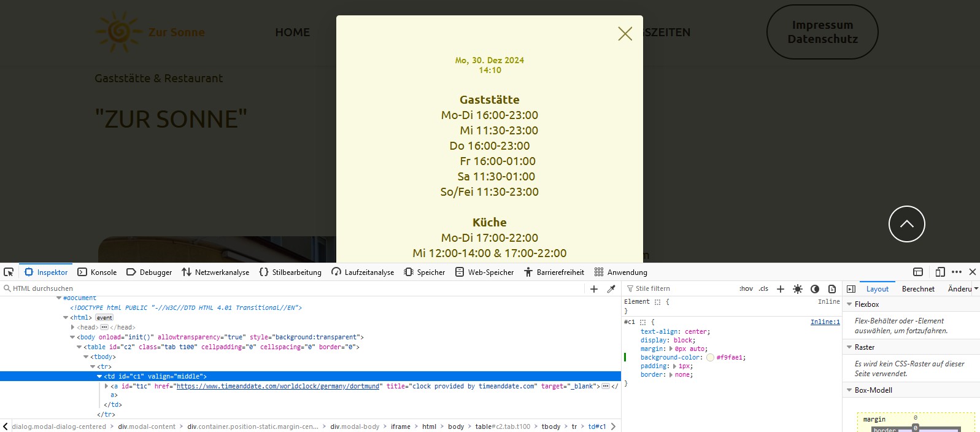Toggle the :hov pseudo-class panel
Viewport: 980px width, 432px height.
point(746,288)
